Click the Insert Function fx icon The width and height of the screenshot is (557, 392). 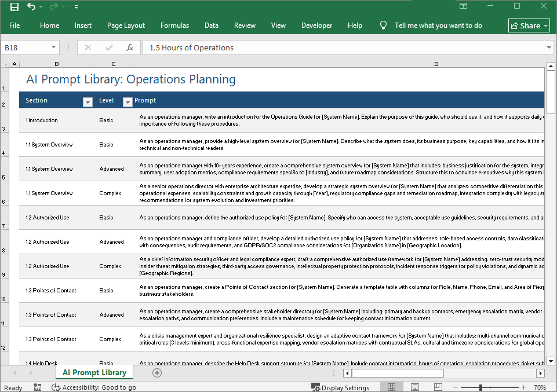tap(130, 47)
